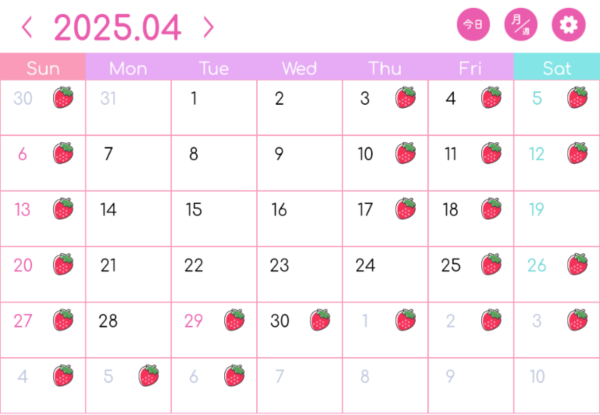Click the strawberry icon on April 26

tap(577, 264)
